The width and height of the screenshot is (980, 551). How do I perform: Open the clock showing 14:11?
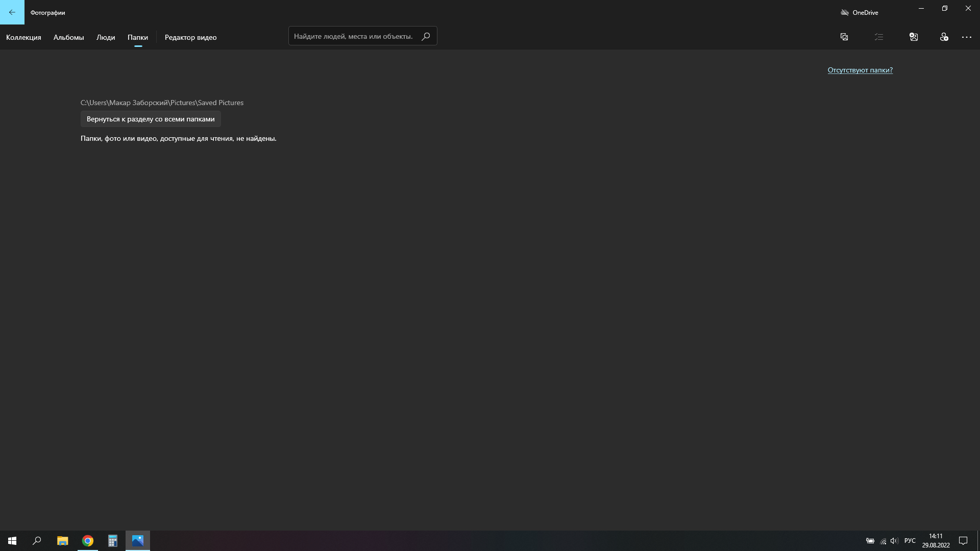point(936,541)
